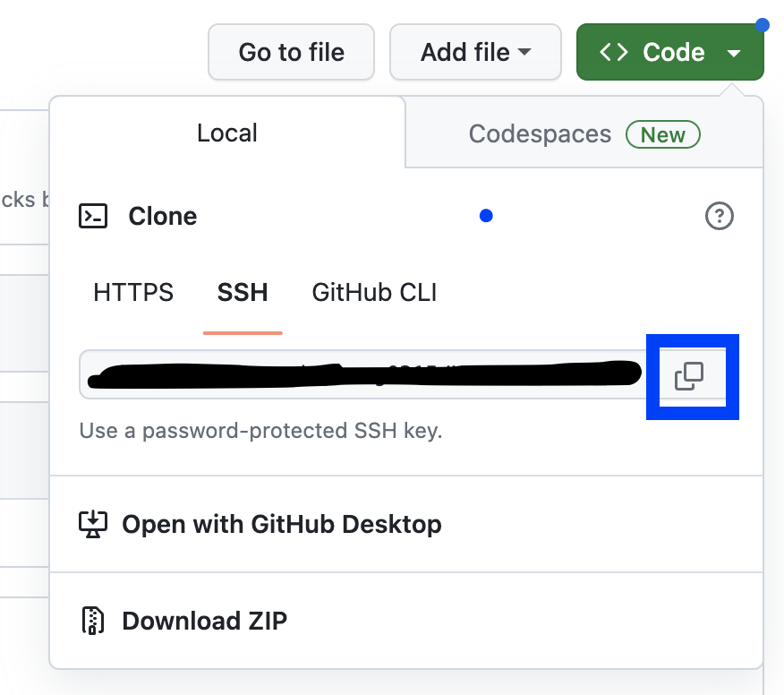
Task: Switch to the Codespaces tab
Action: (x=584, y=134)
